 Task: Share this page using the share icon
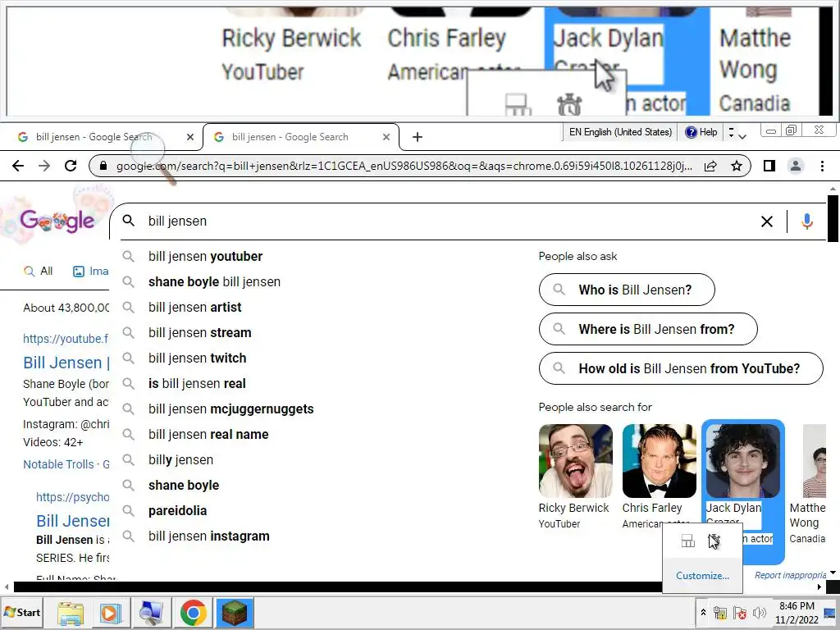[x=710, y=166]
